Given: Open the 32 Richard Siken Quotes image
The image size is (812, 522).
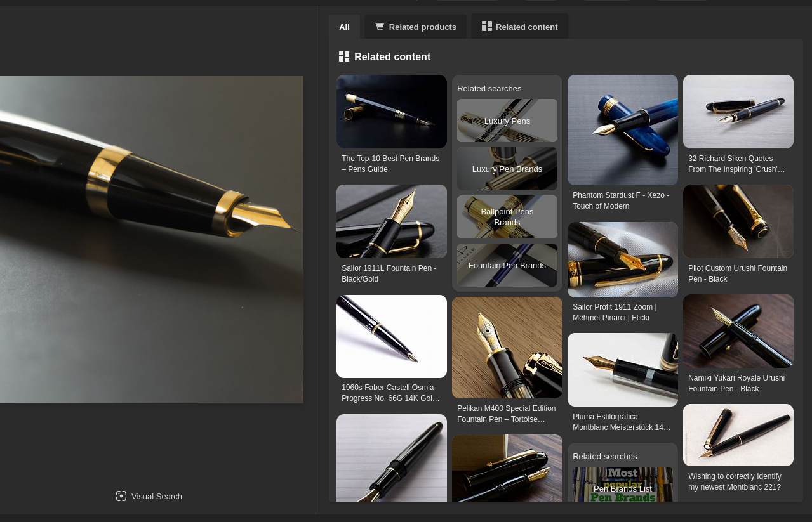Looking at the screenshot, I should point(738,112).
